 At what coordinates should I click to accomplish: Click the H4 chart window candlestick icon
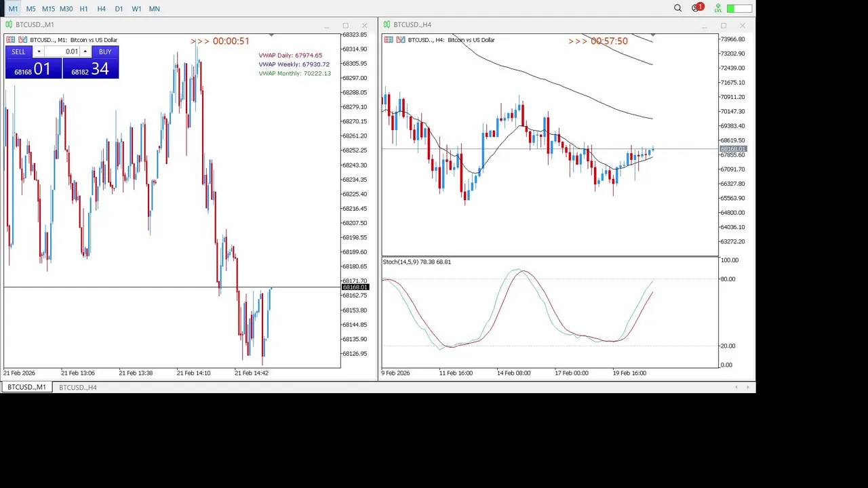tap(387, 24)
